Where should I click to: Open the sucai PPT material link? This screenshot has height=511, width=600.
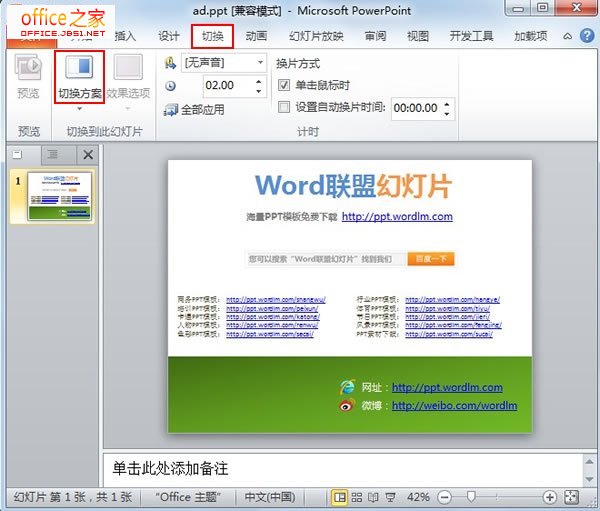pos(449,334)
